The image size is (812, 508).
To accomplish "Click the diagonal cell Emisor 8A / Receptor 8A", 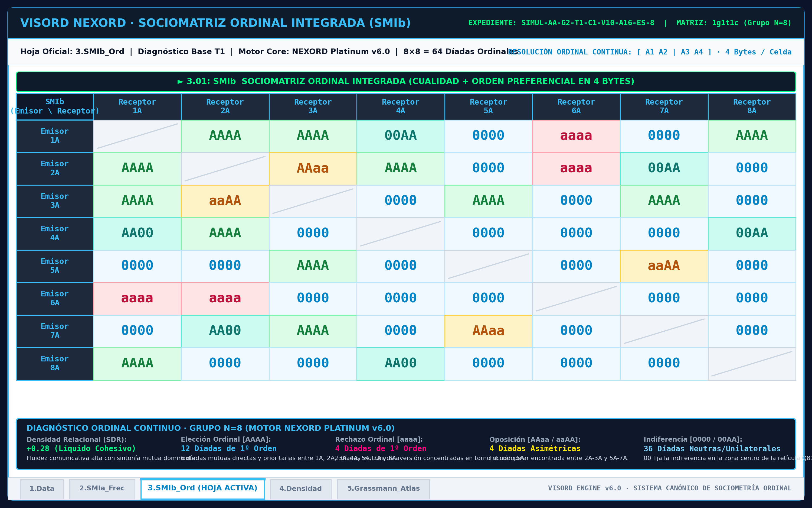I will coord(752,364).
